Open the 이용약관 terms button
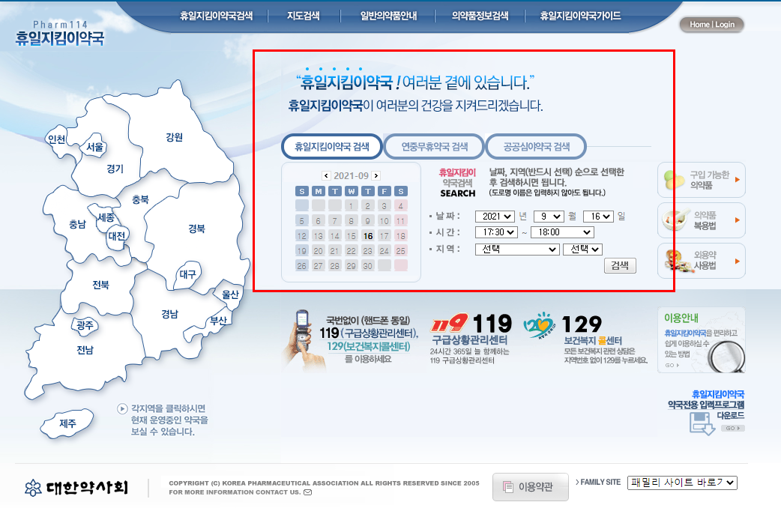The width and height of the screenshot is (781, 532). pos(531,487)
